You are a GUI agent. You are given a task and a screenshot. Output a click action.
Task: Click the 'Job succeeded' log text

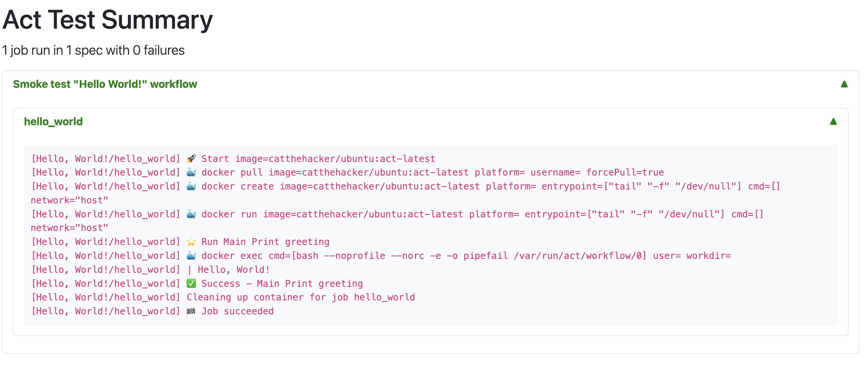(237, 311)
